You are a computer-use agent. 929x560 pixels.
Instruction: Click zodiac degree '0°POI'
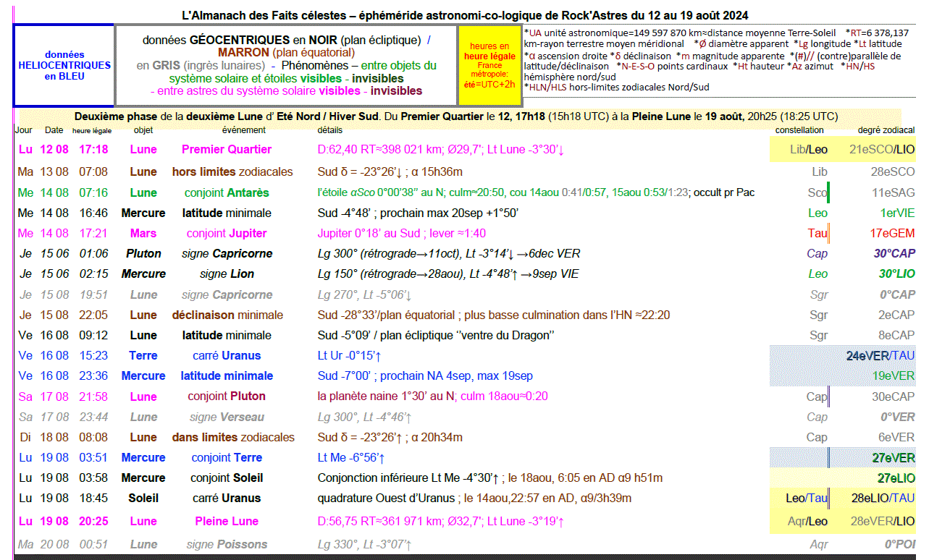tap(899, 544)
